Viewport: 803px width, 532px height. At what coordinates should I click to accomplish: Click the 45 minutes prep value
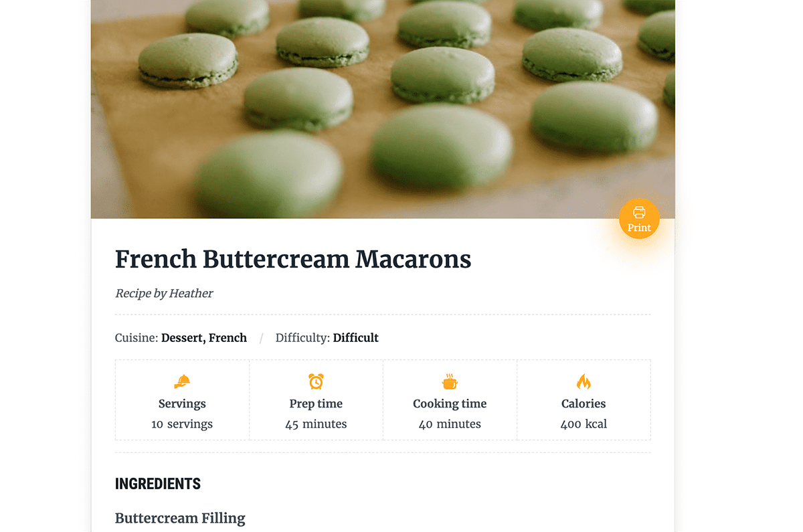(x=316, y=424)
